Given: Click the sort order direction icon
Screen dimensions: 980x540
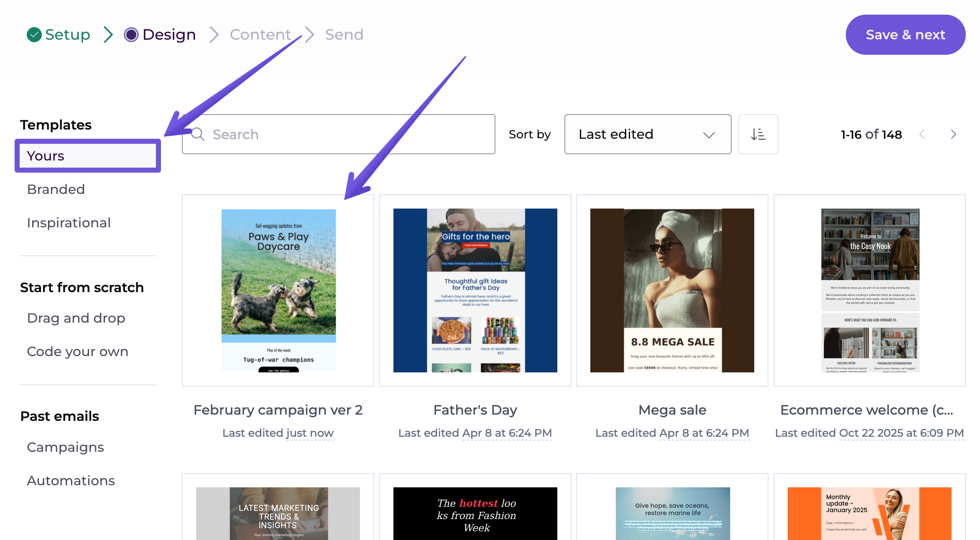Looking at the screenshot, I should pyautogui.click(x=758, y=134).
